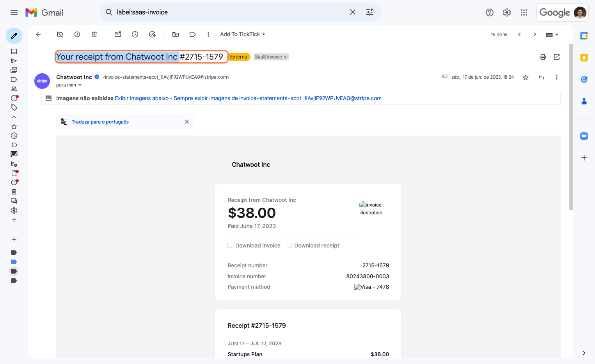Viewport: 595px width, 364px height.
Task: Print the whole conversation
Action: 543,57
